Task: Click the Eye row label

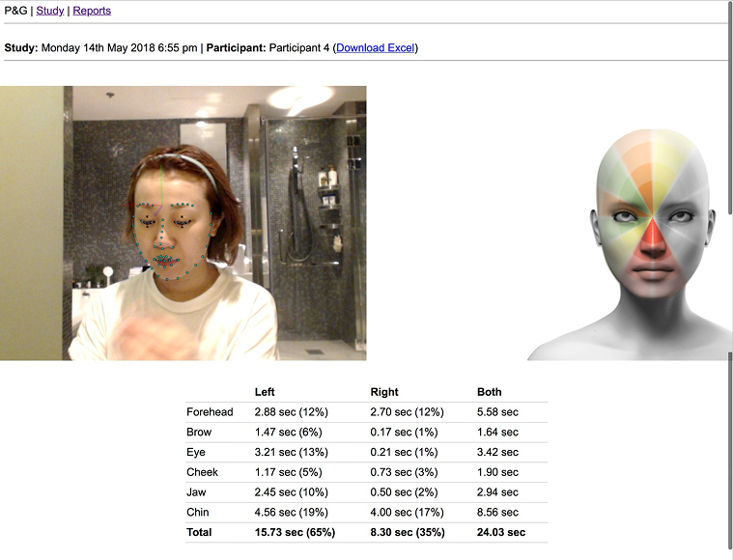Action: (195, 452)
